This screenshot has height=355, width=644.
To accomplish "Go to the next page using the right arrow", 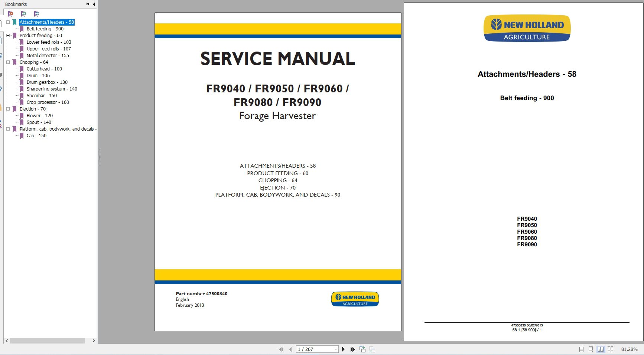I will [x=343, y=349].
